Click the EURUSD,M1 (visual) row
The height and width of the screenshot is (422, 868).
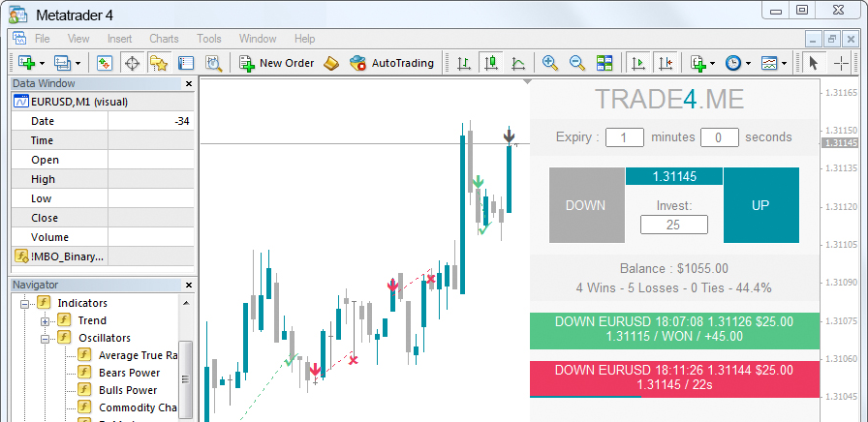click(x=103, y=102)
